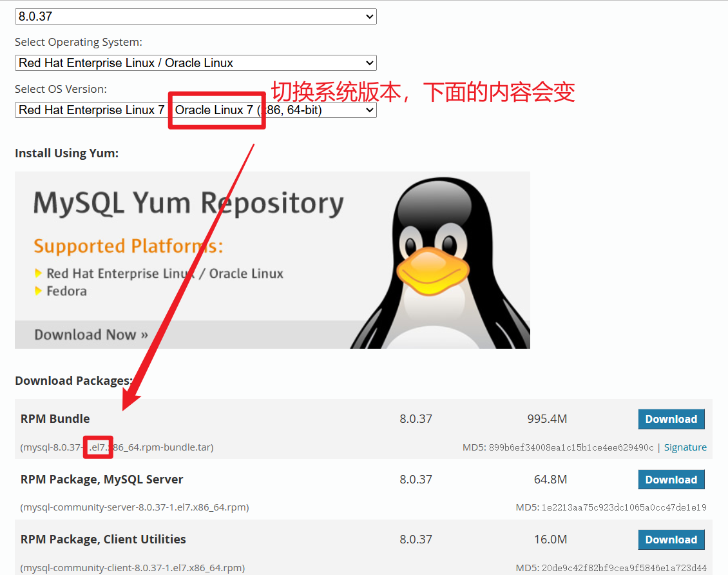Click the 995.4M size value
The width and height of the screenshot is (728, 575).
coord(547,419)
